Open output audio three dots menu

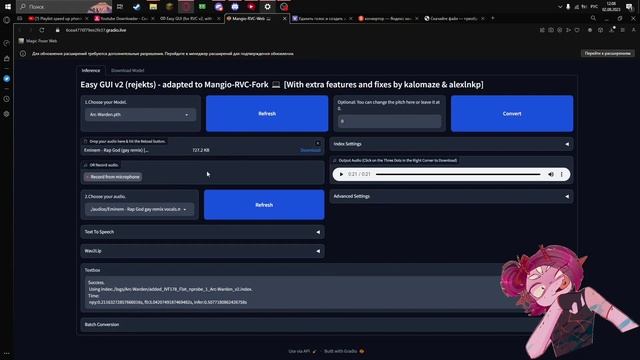[562, 174]
